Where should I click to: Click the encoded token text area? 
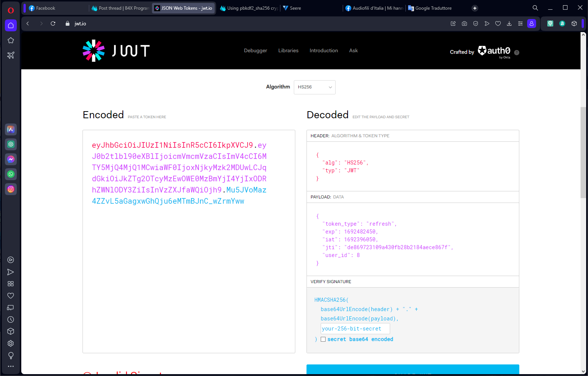pyautogui.click(x=189, y=241)
